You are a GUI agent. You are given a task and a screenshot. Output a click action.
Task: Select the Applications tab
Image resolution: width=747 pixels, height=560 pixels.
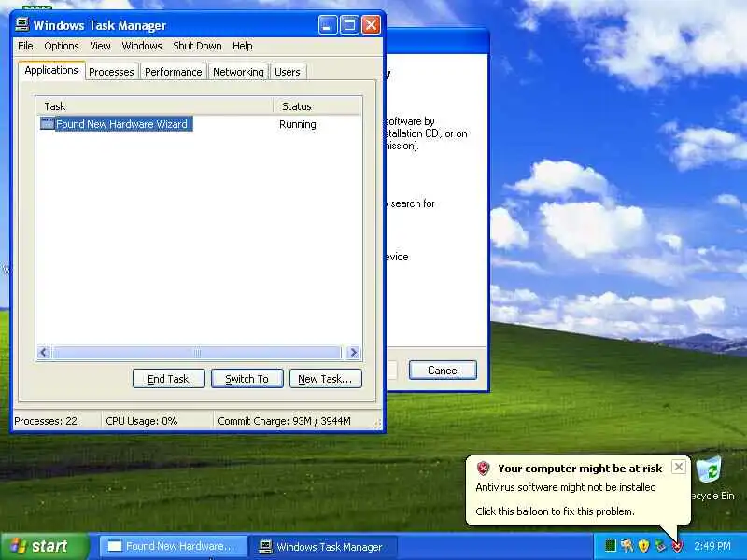(x=51, y=70)
